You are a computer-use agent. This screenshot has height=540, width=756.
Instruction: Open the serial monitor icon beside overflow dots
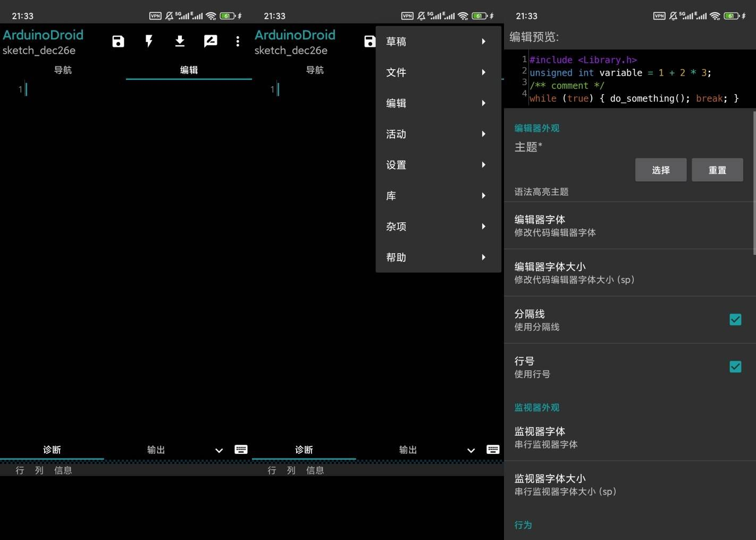[x=211, y=41]
